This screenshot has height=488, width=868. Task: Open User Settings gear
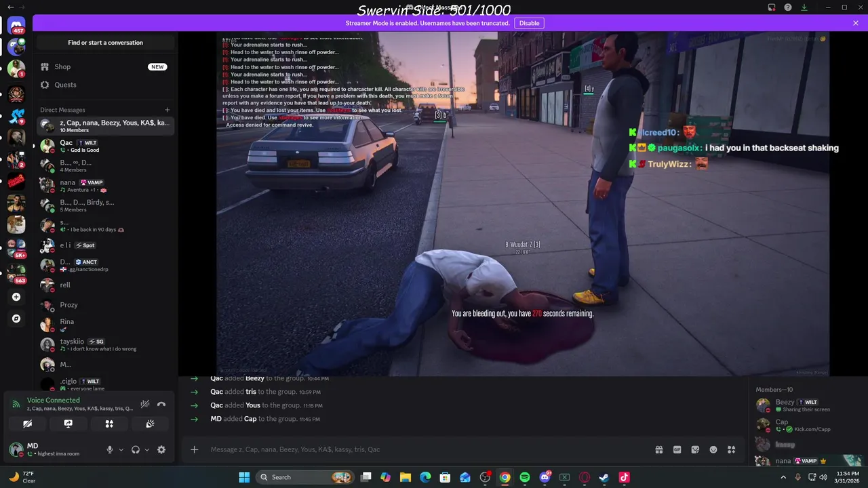pos(161,449)
